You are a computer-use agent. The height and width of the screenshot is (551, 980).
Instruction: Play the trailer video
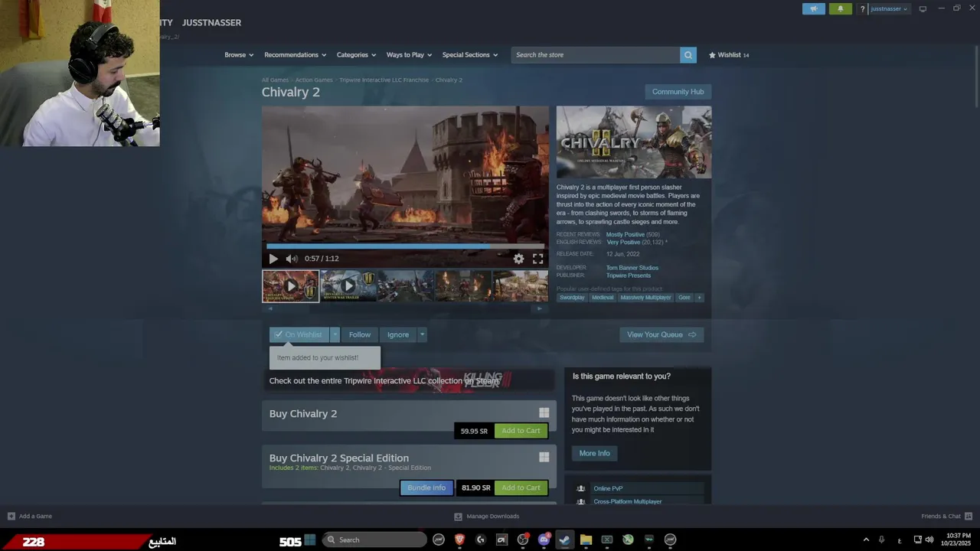pyautogui.click(x=273, y=259)
